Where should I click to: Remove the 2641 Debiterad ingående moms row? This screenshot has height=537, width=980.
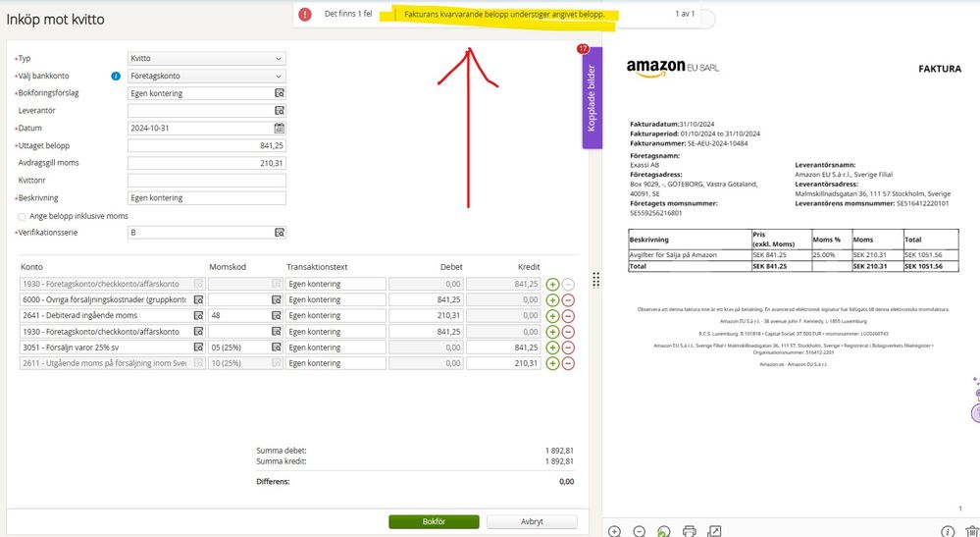(x=568, y=316)
